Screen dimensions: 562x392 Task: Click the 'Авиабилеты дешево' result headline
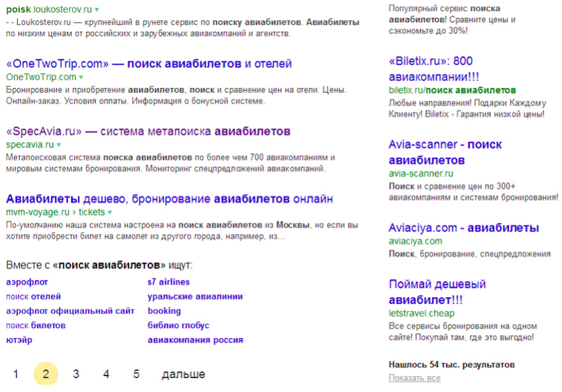(169, 199)
